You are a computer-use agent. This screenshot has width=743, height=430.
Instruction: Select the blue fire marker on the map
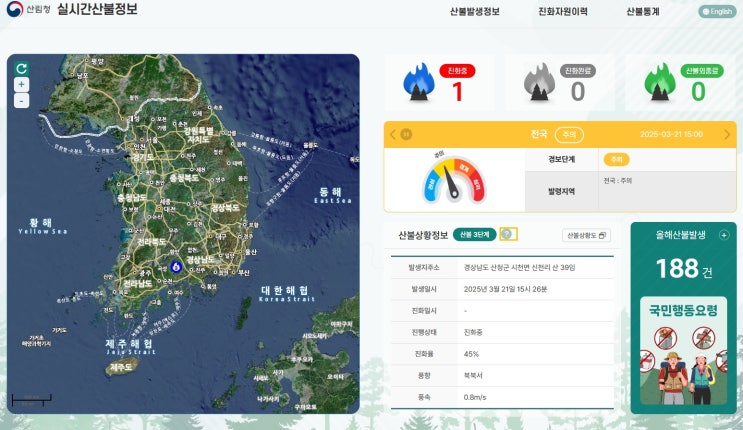pyautogui.click(x=176, y=266)
